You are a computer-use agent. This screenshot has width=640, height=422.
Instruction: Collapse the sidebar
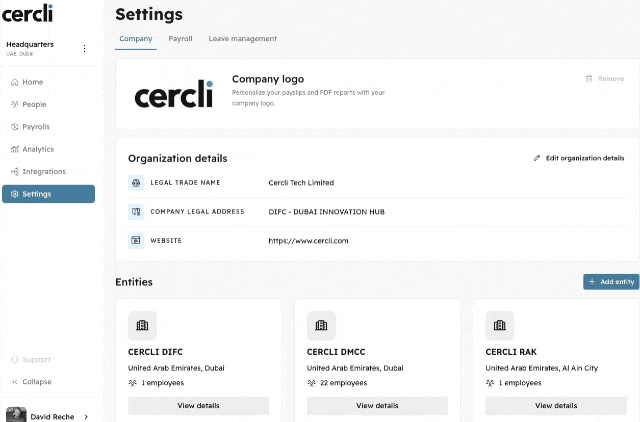pos(48,382)
